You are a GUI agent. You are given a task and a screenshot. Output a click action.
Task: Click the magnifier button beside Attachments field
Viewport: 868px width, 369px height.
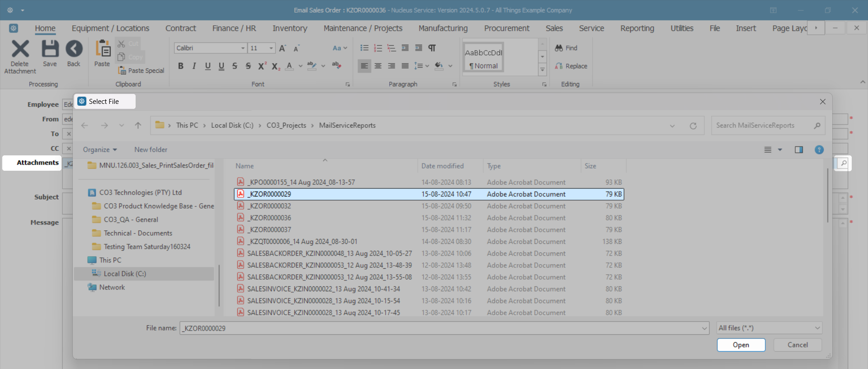(x=844, y=163)
